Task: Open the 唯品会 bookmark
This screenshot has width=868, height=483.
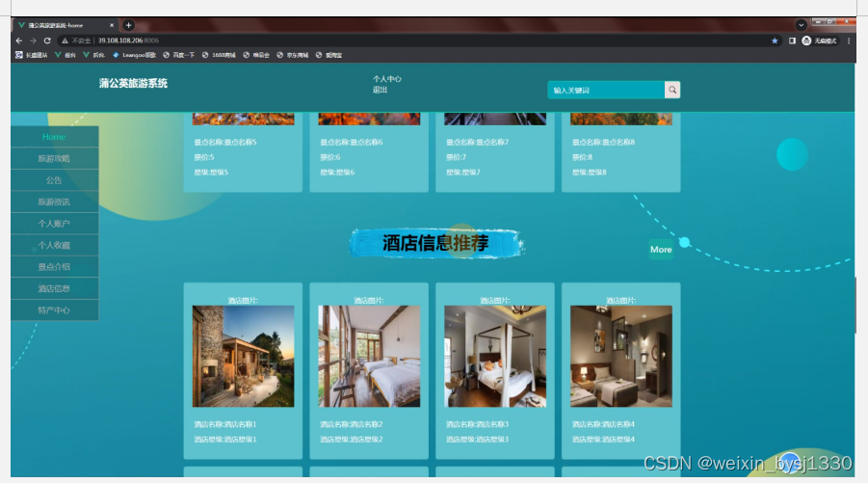Action: point(256,55)
